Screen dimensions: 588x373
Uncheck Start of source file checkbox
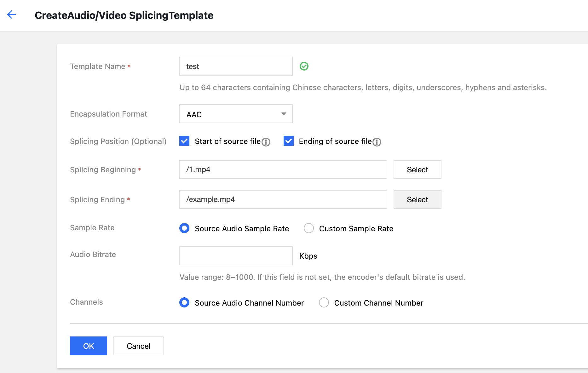[184, 141]
